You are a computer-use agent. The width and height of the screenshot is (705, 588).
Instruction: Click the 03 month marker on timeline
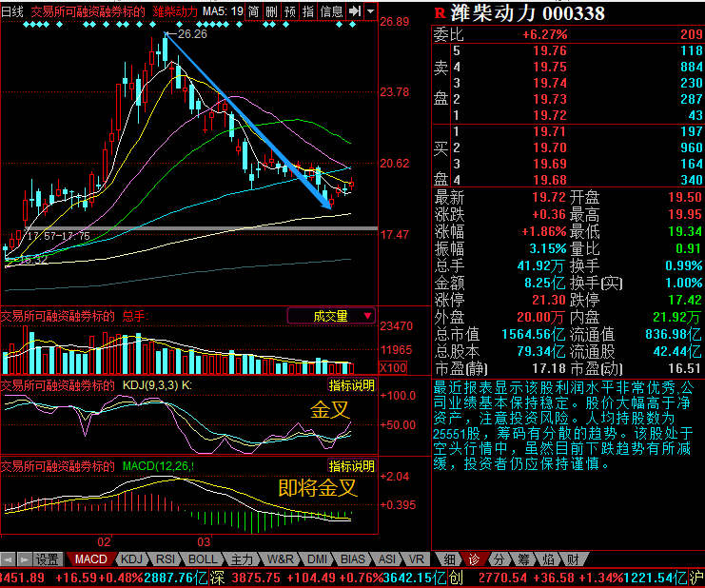[x=204, y=541]
